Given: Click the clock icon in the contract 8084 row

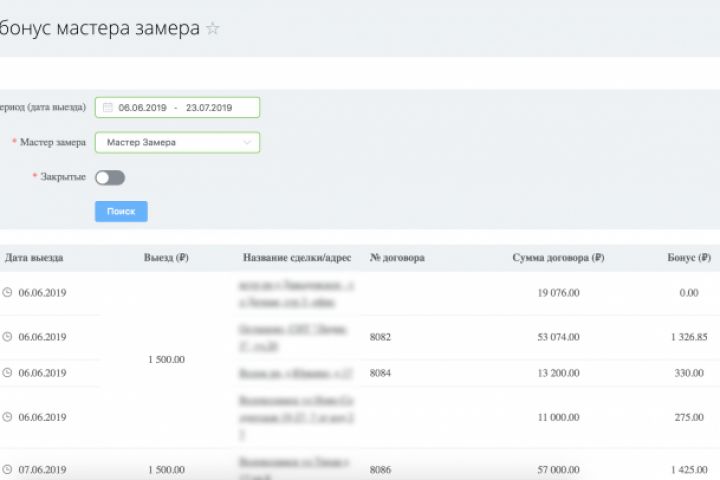Looking at the screenshot, I should pyautogui.click(x=8, y=373).
